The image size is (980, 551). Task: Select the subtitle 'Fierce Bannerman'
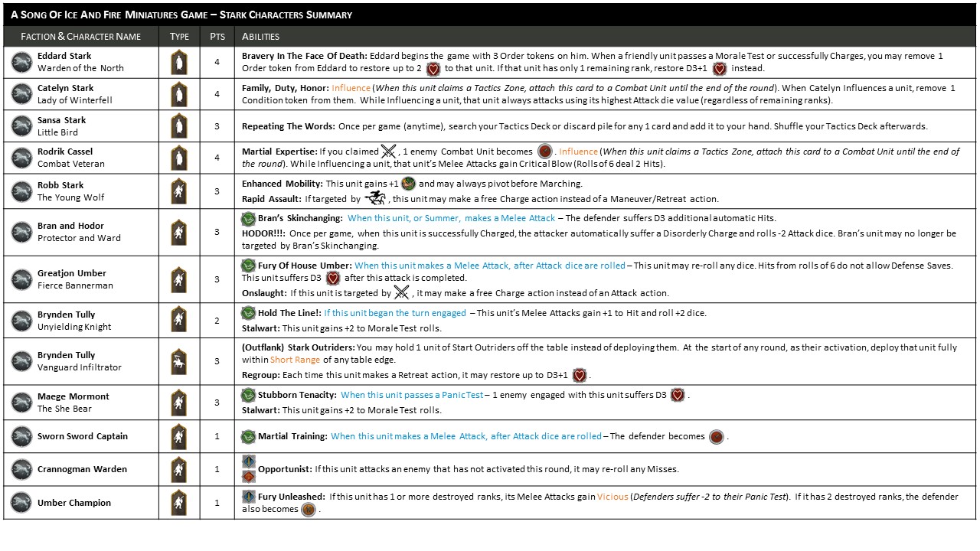(75, 285)
